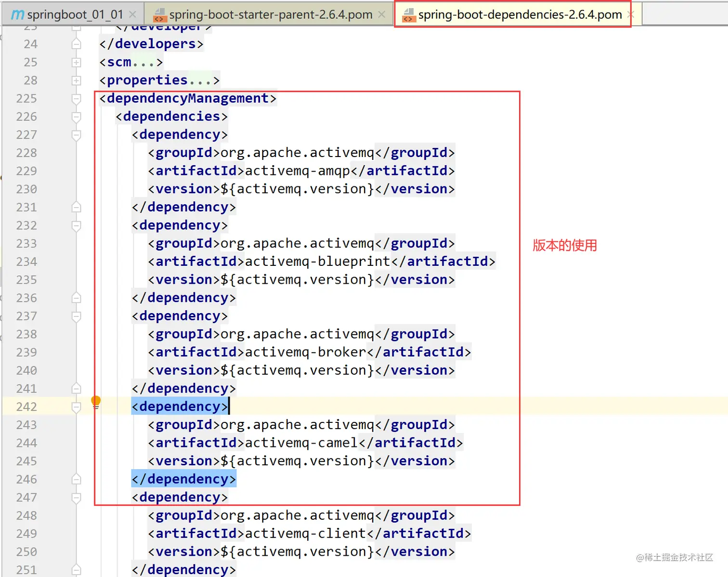Close the spring-boot-starter-parent-2.6.4.pom tab

pos(382,14)
